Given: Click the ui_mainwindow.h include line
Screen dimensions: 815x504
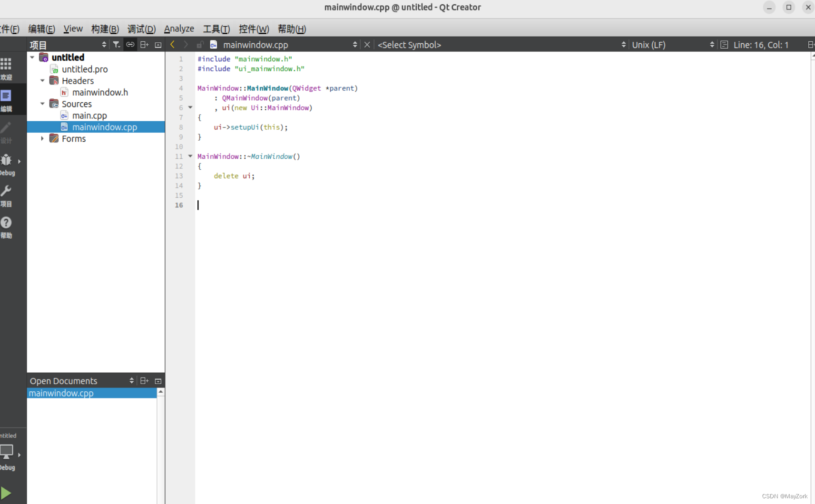Looking at the screenshot, I should pyautogui.click(x=251, y=68).
